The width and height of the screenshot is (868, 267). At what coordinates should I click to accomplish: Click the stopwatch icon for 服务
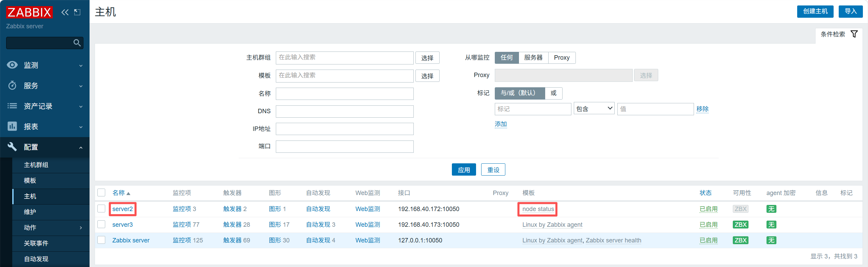coord(12,85)
